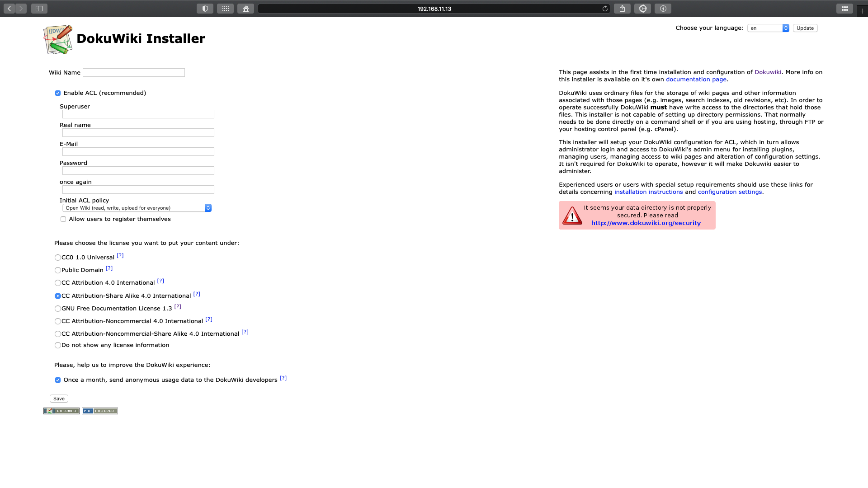Select the Public Domain license option
Viewport: 868px width, 488px height.
tap(58, 270)
